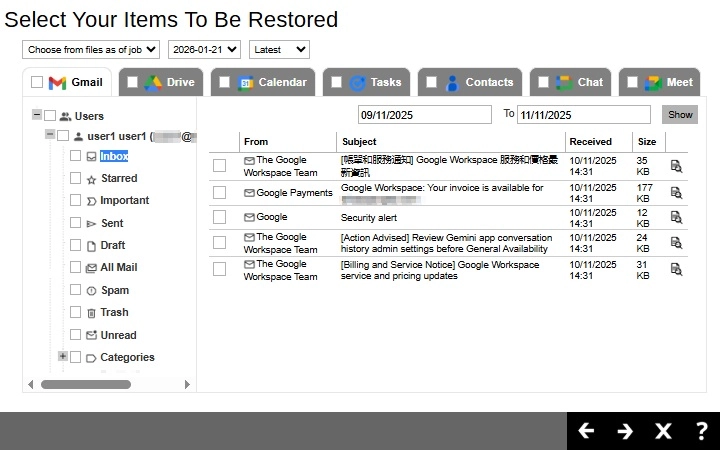Click the Draft folder page icon
720x450 pixels.
pos(91,246)
